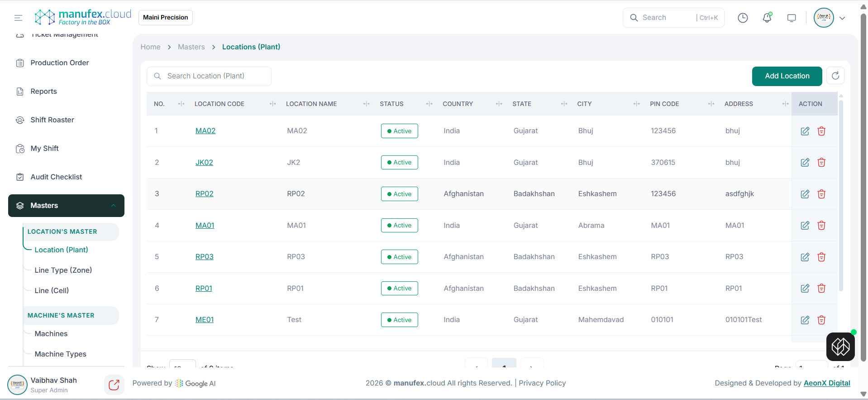Edit the MA02 location row

[x=805, y=131]
